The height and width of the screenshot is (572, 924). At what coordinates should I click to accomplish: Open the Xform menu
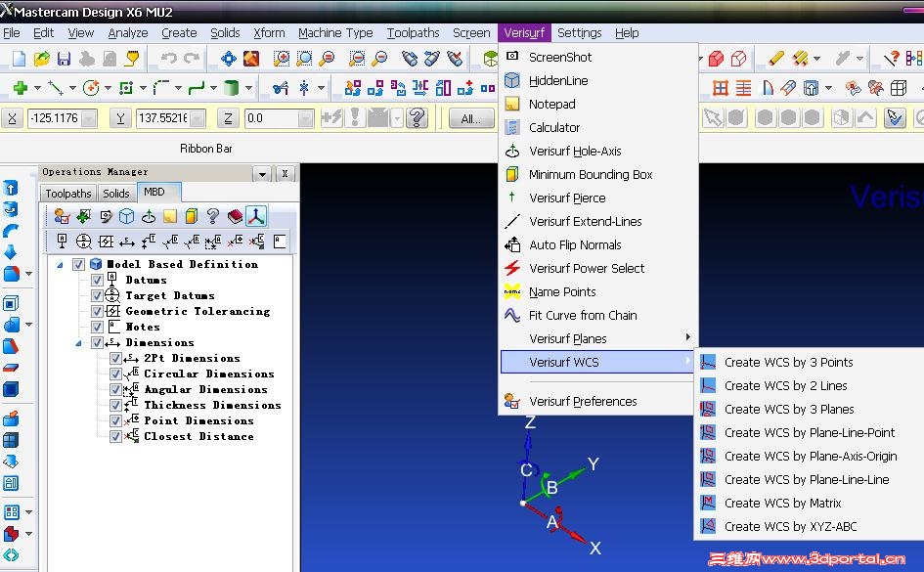pyautogui.click(x=269, y=33)
